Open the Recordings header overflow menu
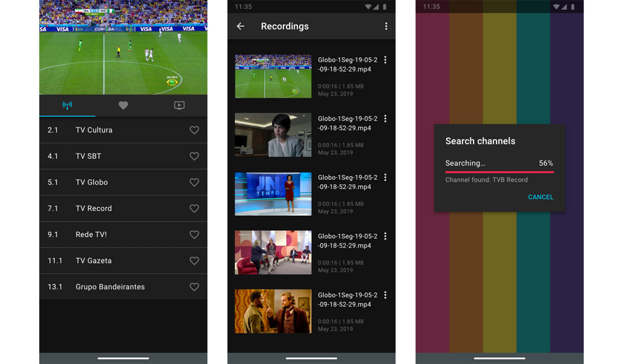 [x=386, y=26]
